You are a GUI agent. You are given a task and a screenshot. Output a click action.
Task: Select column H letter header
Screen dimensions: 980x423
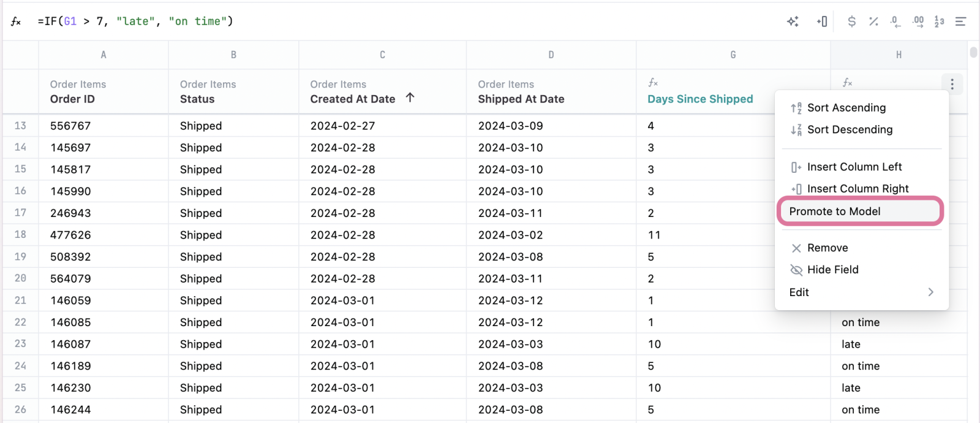[899, 55]
